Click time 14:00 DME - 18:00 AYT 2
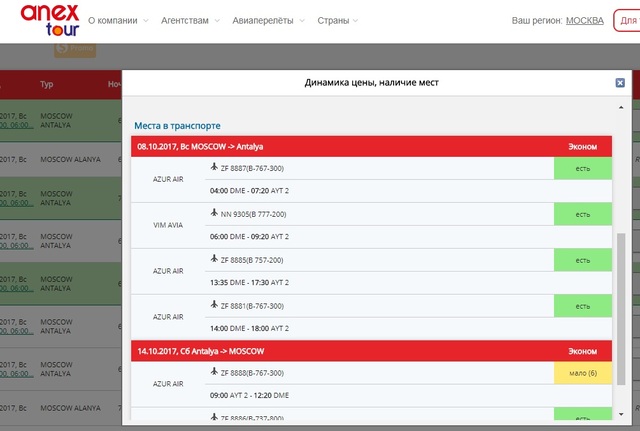The height and width of the screenshot is (431, 640). point(249,328)
